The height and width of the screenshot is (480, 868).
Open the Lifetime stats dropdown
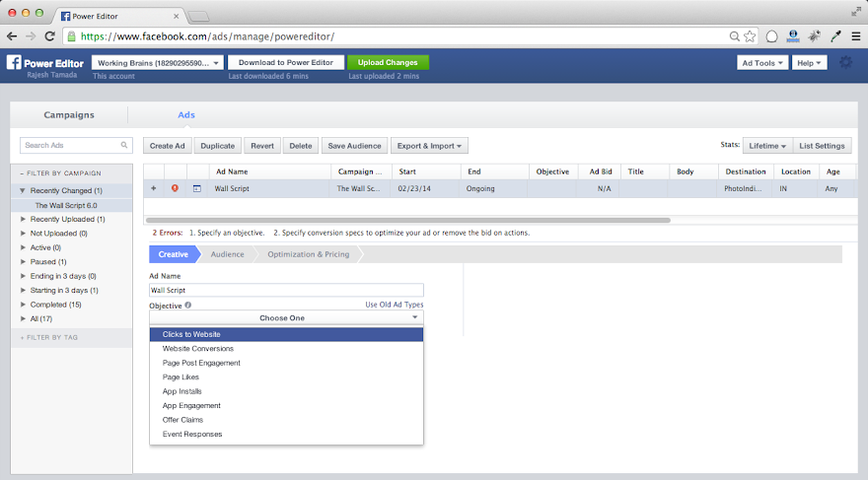pyautogui.click(x=767, y=146)
